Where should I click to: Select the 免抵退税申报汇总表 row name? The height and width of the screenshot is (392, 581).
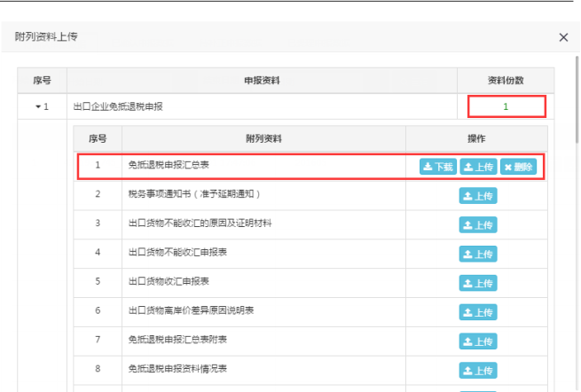(x=169, y=166)
